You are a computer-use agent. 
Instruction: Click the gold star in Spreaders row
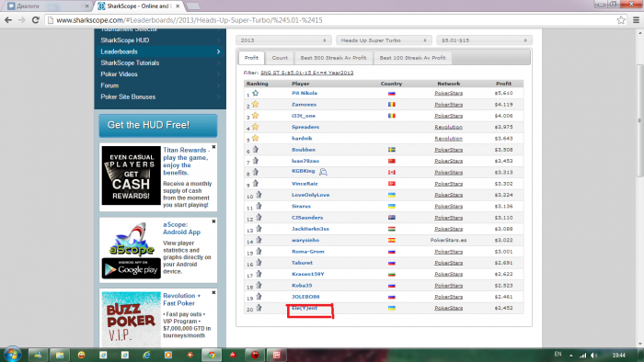[x=256, y=127]
